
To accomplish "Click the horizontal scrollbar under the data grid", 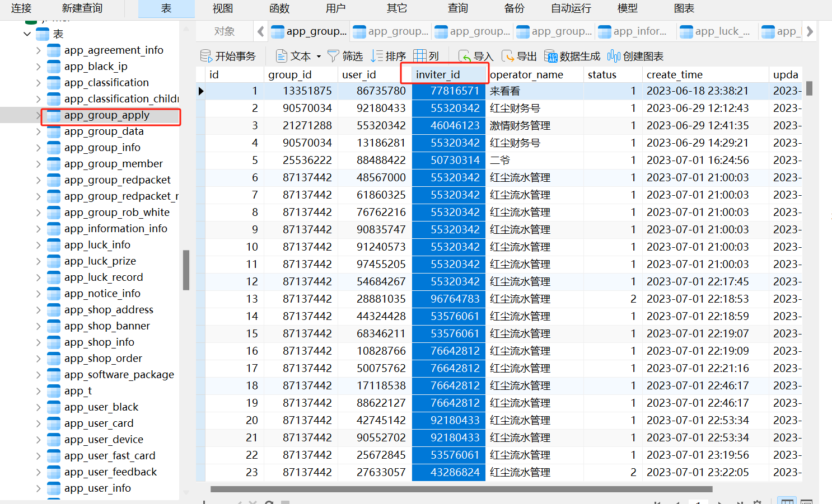I will coord(460,489).
